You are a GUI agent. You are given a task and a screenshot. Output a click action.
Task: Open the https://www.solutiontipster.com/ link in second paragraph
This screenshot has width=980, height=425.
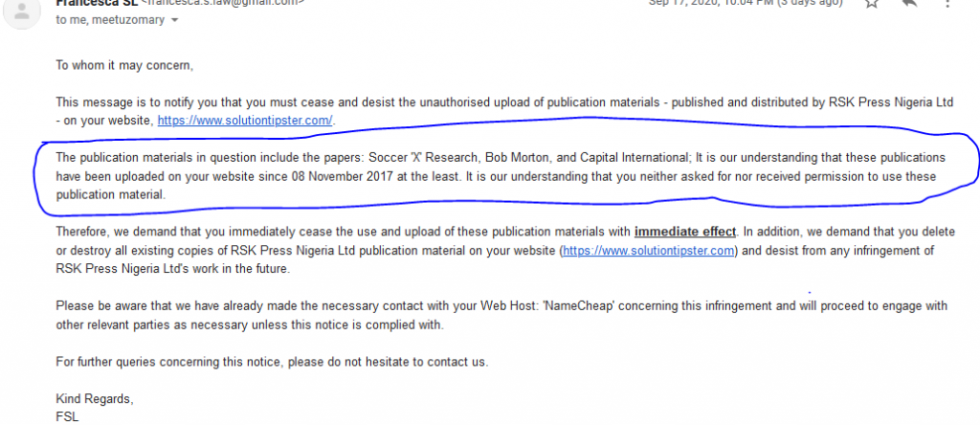246,121
